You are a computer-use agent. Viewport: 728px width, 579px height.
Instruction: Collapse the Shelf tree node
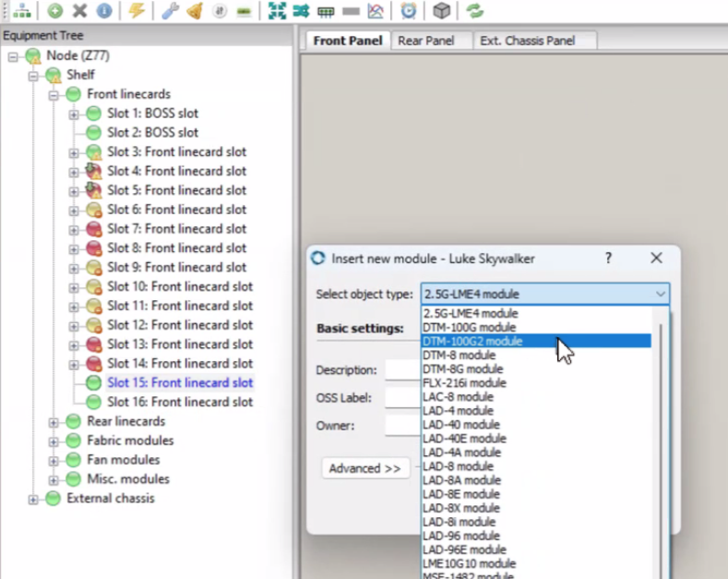click(33, 76)
